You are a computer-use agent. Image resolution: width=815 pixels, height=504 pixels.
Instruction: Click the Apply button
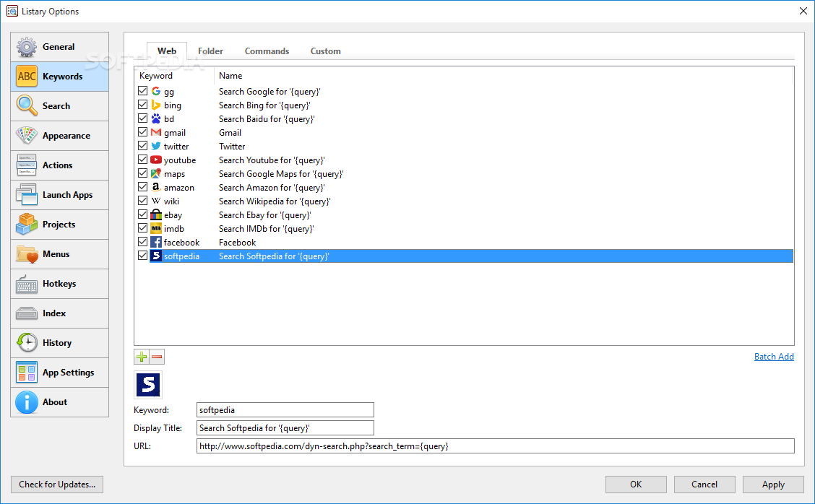[773, 485]
